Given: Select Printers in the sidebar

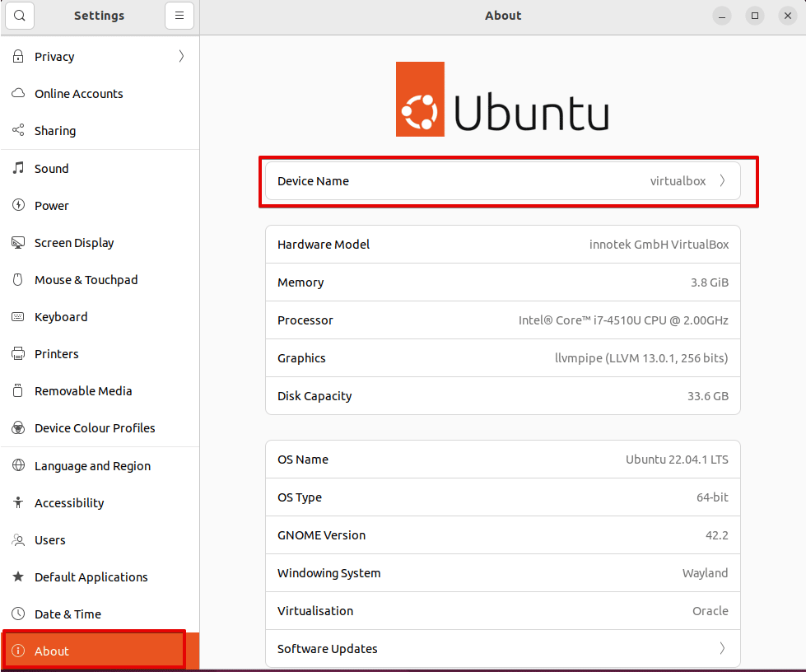Looking at the screenshot, I should [100, 354].
